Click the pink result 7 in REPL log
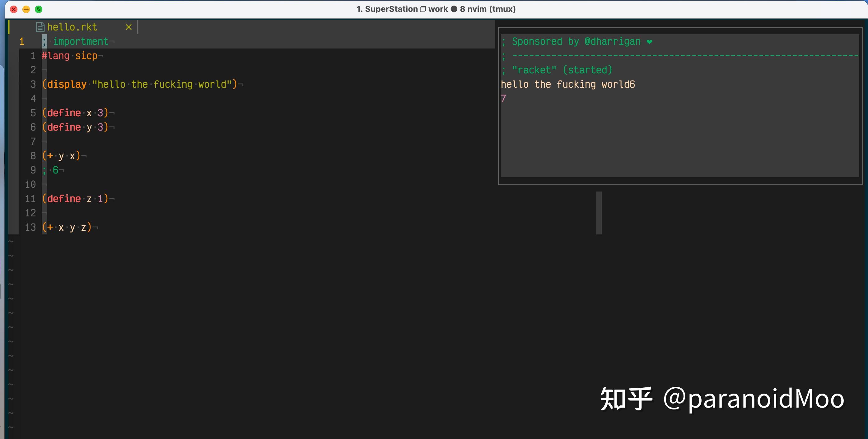The width and height of the screenshot is (868, 439). (x=503, y=99)
